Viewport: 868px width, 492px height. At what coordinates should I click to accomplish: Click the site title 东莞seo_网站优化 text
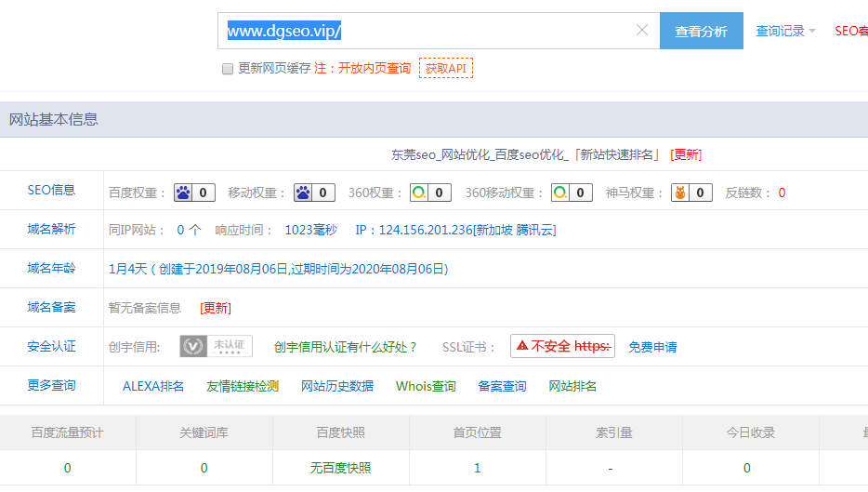[x=526, y=154]
